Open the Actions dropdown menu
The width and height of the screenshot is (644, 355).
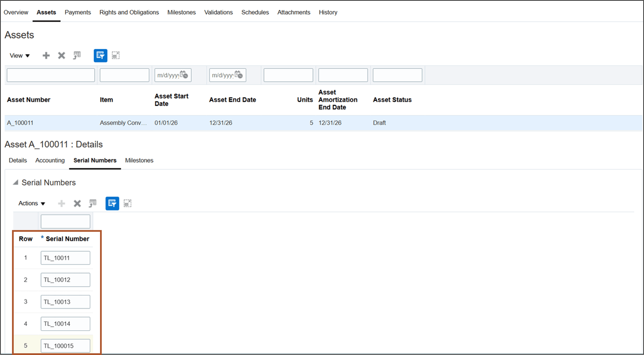point(31,203)
